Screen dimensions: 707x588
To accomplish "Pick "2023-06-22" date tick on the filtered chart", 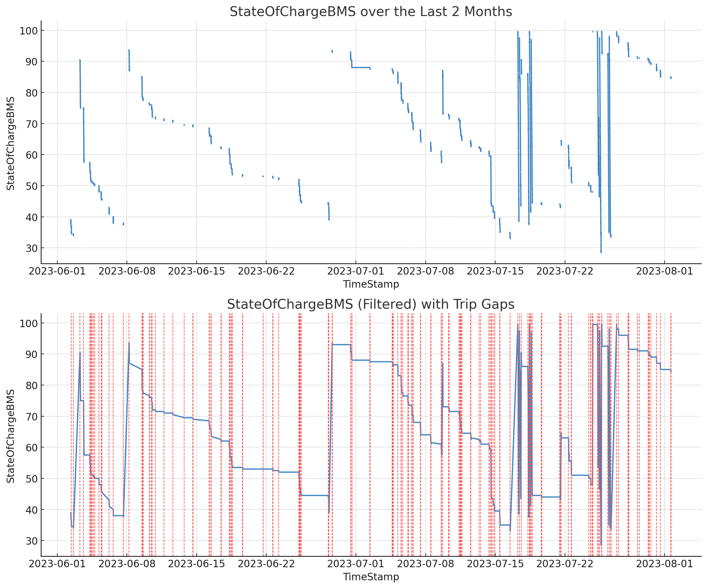I will coord(266,564).
